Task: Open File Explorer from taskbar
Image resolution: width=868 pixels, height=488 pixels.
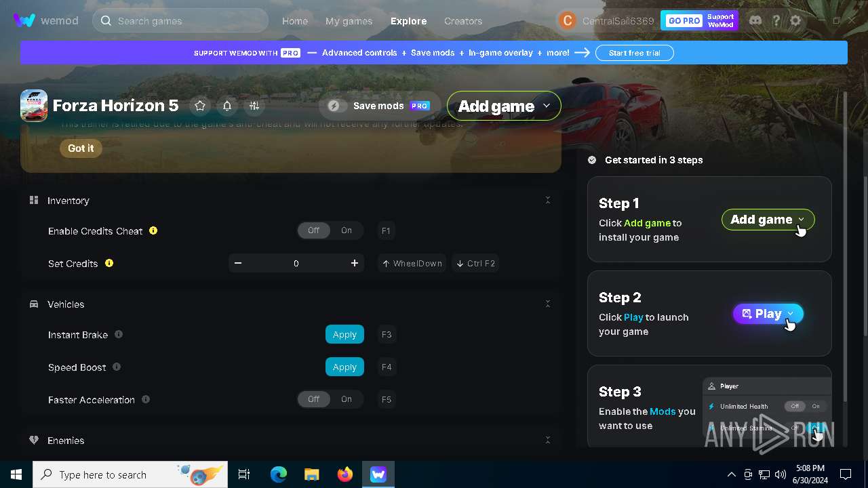Action: point(312,474)
